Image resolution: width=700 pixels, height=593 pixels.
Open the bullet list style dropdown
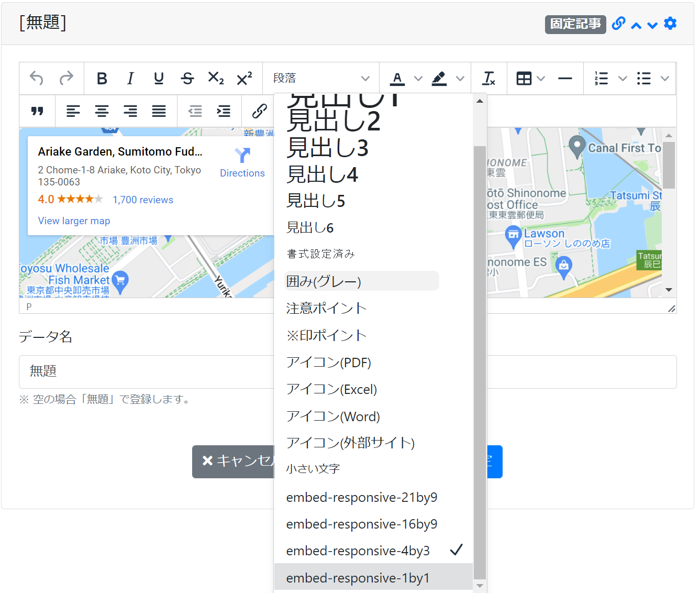click(665, 78)
